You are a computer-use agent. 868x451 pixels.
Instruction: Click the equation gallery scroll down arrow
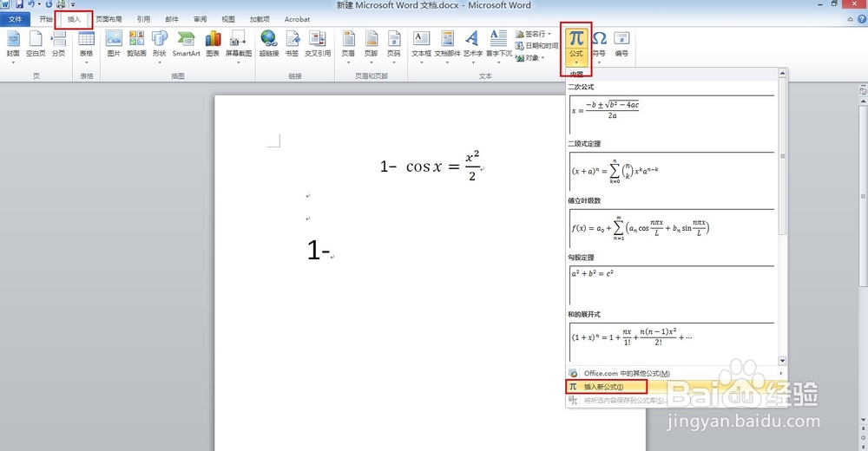pyautogui.click(x=782, y=361)
